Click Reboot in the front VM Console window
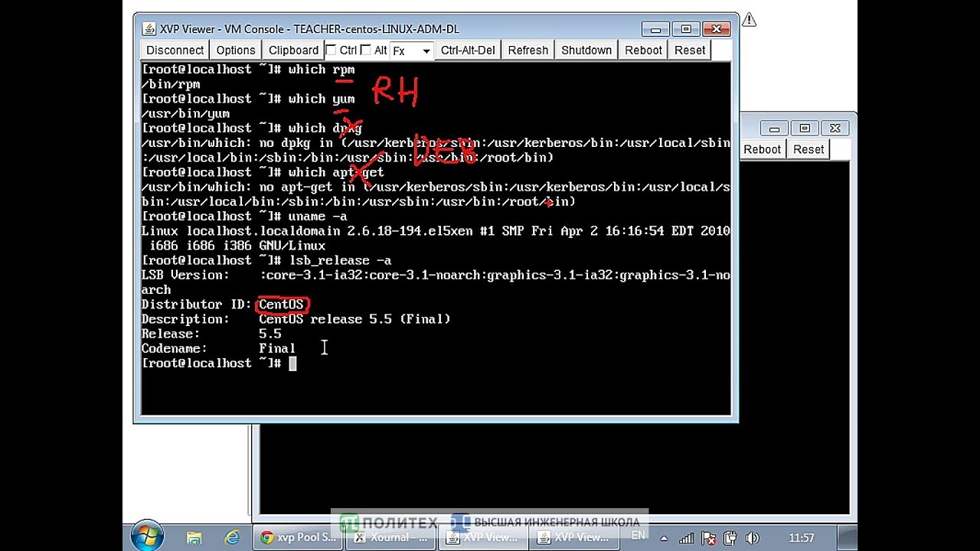This screenshot has width=980, height=551. (643, 50)
